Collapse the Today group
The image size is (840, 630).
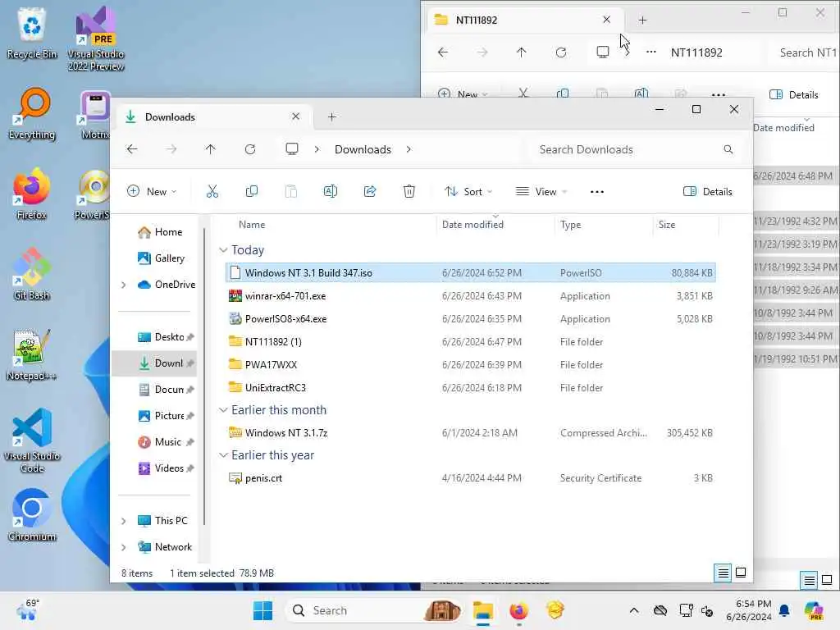tap(223, 250)
